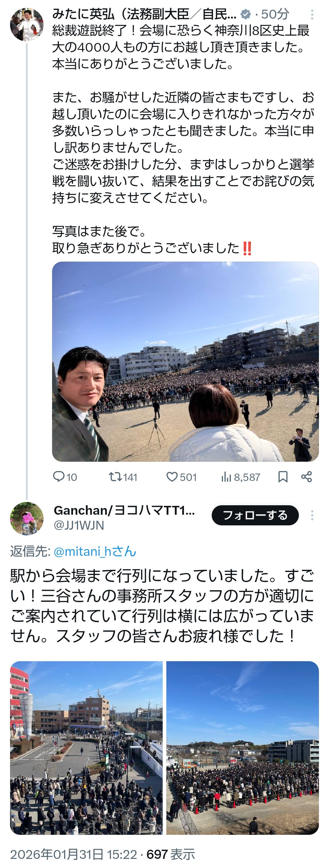Open みたに英弘's profile avatar
Image resolution: width=329 pixels, height=868 pixels.
click(x=27, y=25)
